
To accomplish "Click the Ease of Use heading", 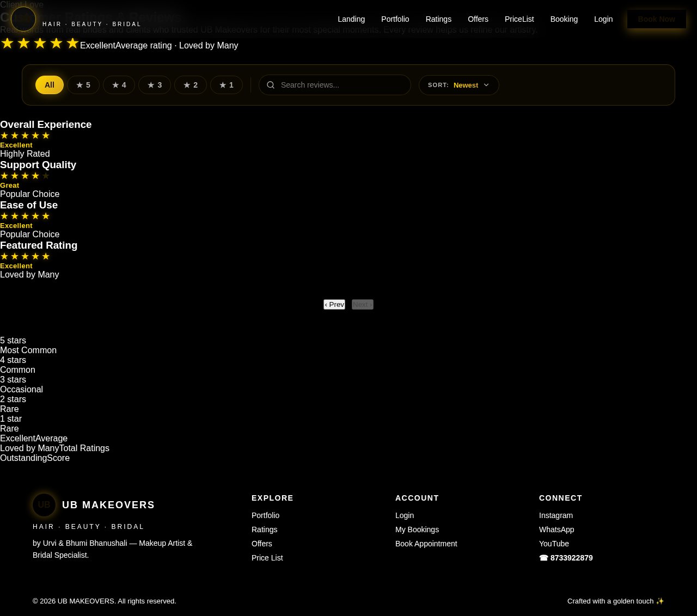I will 29,205.
